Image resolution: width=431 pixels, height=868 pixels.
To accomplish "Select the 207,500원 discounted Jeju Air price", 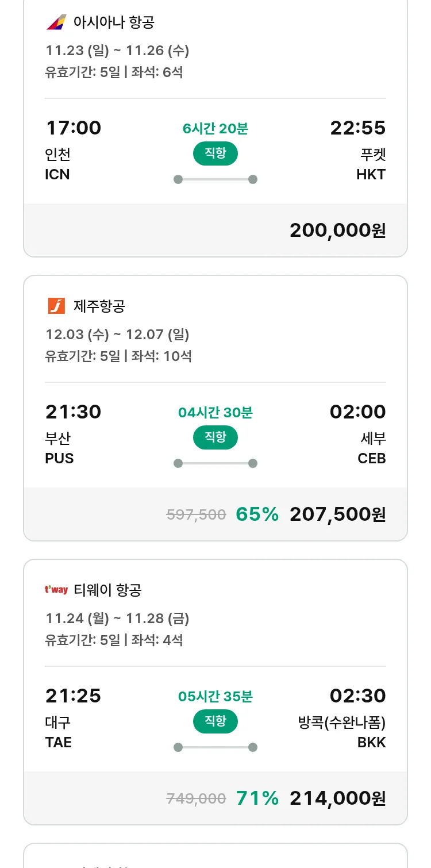I will [337, 514].
